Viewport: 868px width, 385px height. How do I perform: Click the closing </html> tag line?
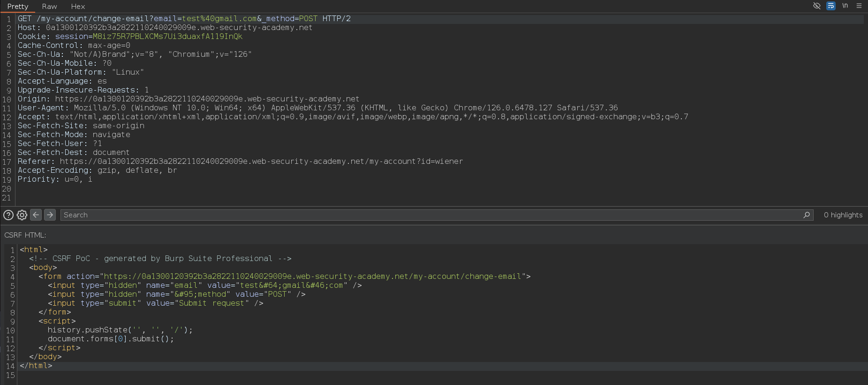36,366
